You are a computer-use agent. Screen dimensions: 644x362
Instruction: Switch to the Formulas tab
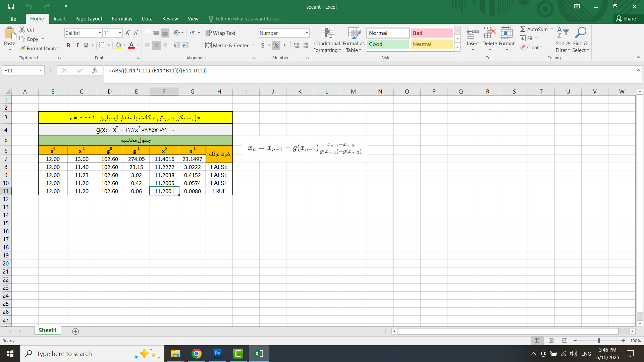[122, 19]
